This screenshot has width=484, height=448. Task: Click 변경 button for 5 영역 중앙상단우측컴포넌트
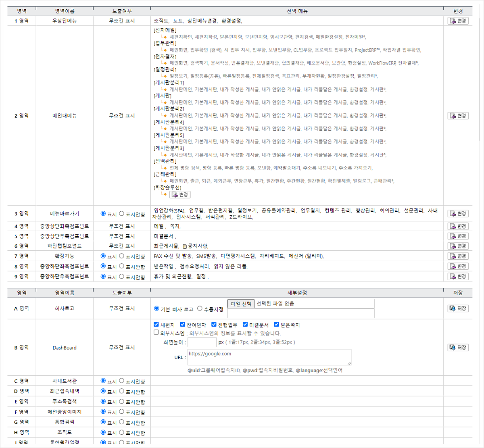point(458,236)
